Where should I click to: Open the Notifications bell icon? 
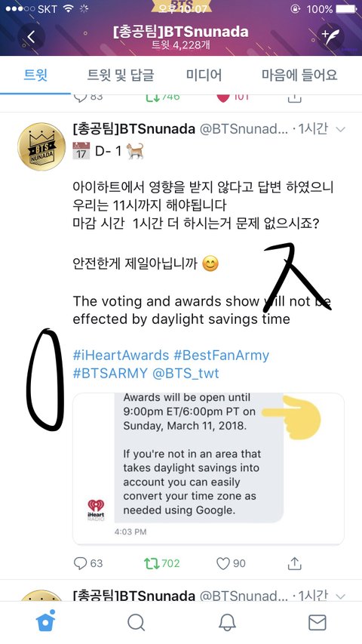[227, 622]
